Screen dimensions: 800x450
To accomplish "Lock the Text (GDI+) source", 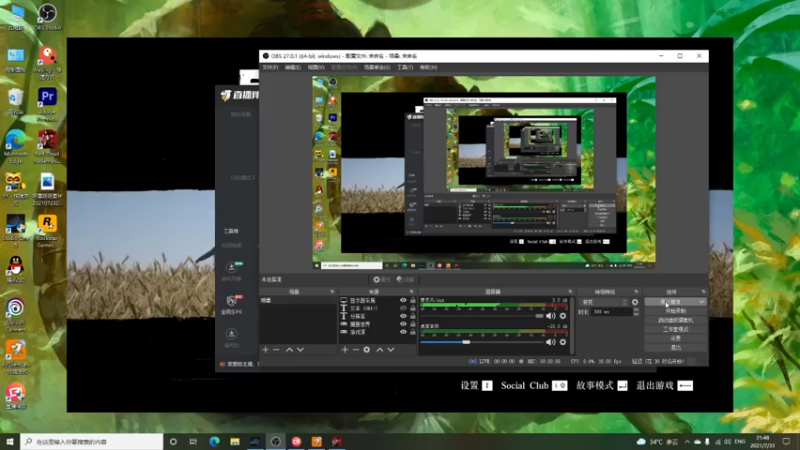I will [x=413, y=308].
